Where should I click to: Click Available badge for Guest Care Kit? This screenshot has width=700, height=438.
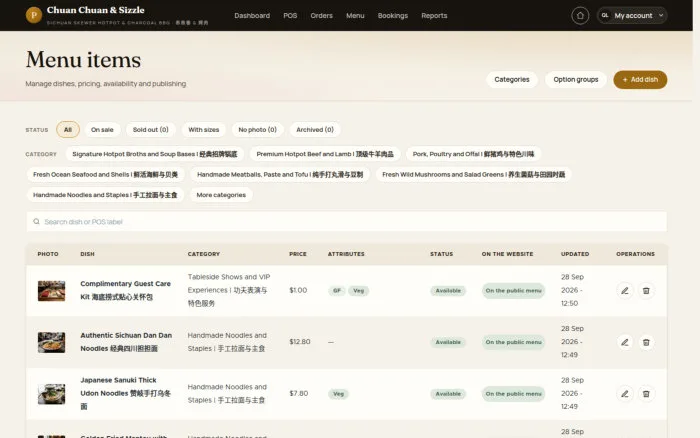[448, 291]
